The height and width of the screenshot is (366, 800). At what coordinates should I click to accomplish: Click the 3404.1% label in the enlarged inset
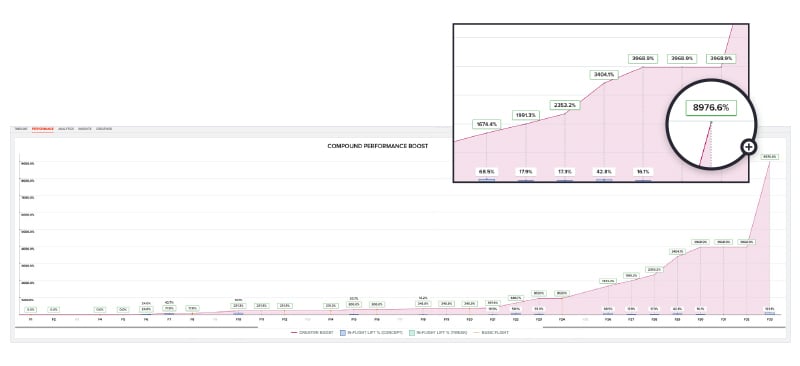click(604, 75)
